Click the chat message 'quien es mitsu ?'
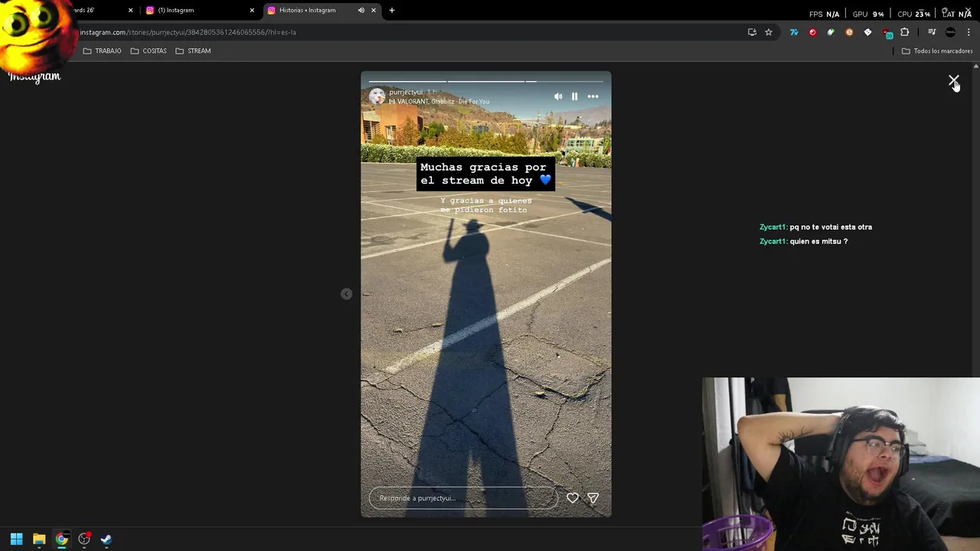This screenshot has width=980, height=551. (818, 241)
